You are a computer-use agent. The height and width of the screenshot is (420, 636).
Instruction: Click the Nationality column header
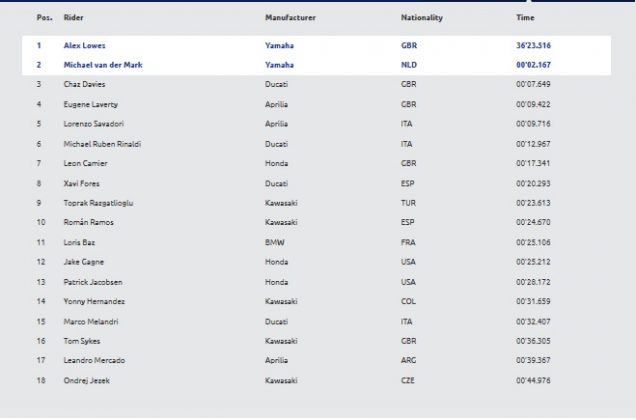pyautogui.click(x=421, y=18)
